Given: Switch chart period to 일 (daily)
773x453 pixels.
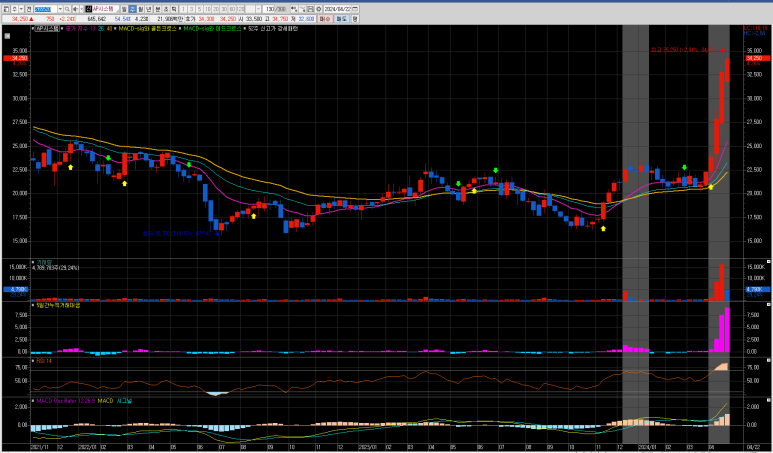Looking at the screenshot, I should 124,9.
